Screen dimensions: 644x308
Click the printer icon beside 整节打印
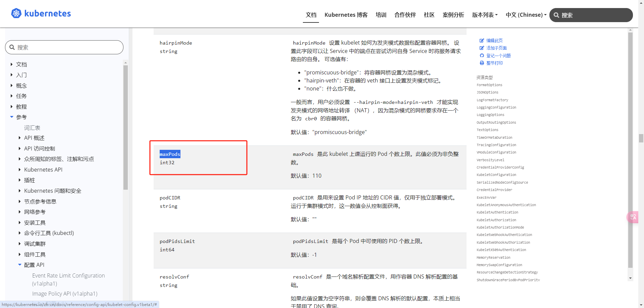tap(482, 63)
